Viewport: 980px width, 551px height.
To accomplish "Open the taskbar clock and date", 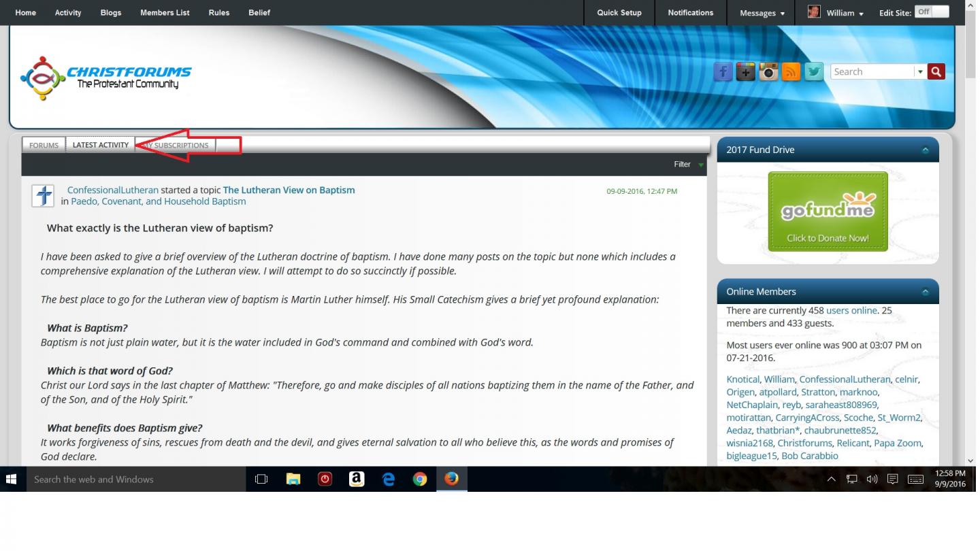I will (x=950, y=479).
